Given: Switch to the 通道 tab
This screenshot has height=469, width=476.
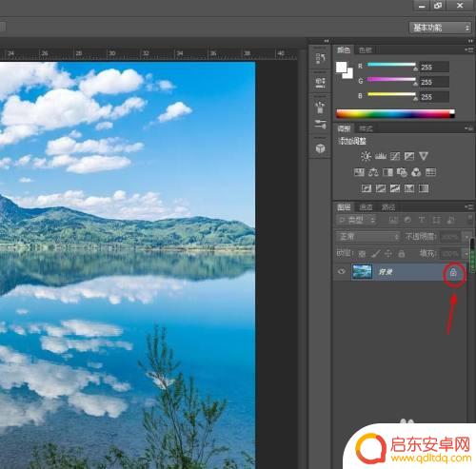Looking at the screenshot, I should coord(366,207).
